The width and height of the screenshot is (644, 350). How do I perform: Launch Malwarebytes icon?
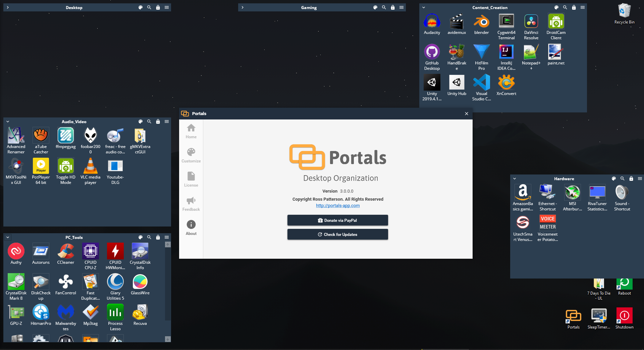[x=65, y=317]
